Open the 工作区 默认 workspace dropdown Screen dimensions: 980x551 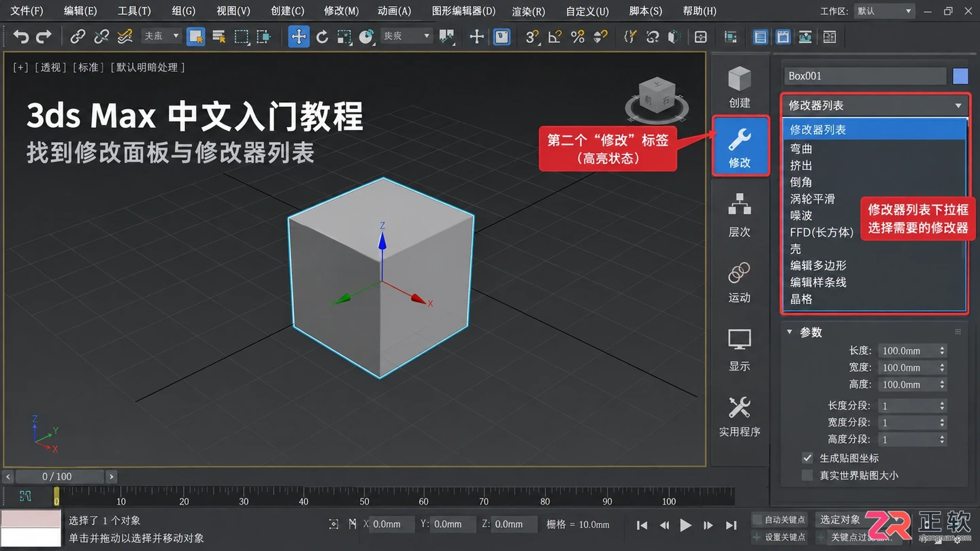tap(884, 11)
